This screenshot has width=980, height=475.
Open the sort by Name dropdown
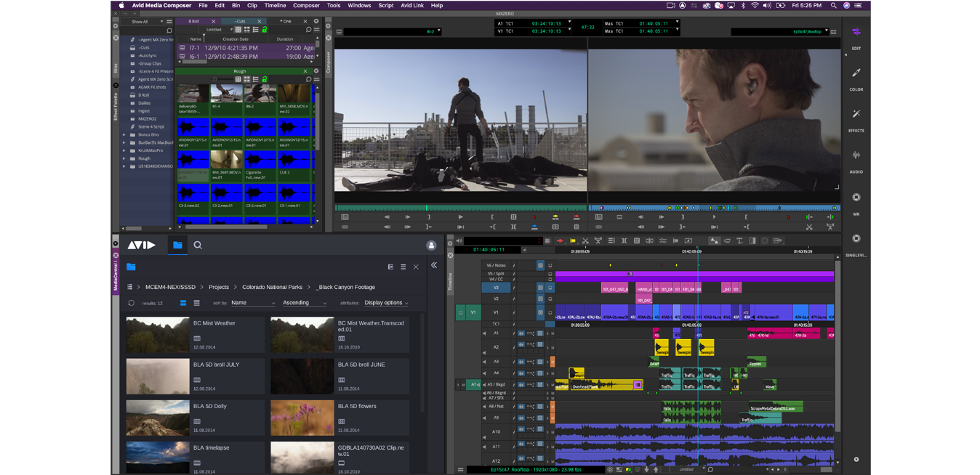pos(253,303)
